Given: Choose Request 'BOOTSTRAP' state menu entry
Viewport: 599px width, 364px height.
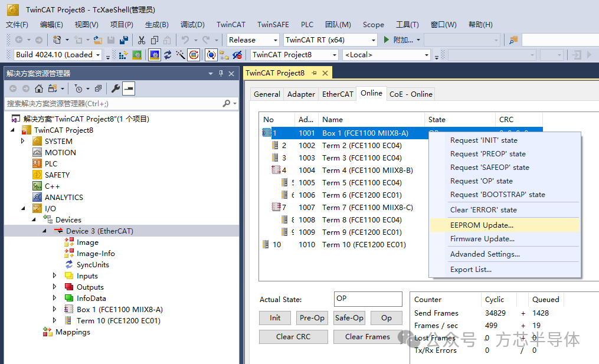Looking at the screenshot, I should pos(504,195).
